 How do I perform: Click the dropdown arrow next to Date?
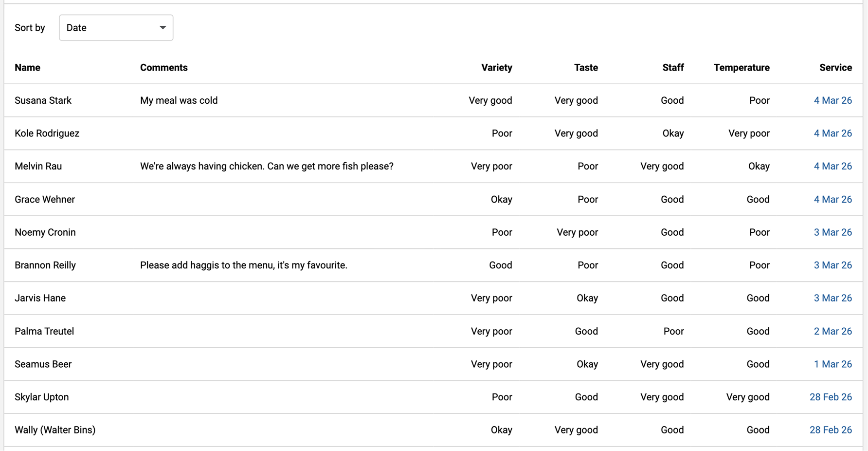pyautogui.click(x=163, y=28)
